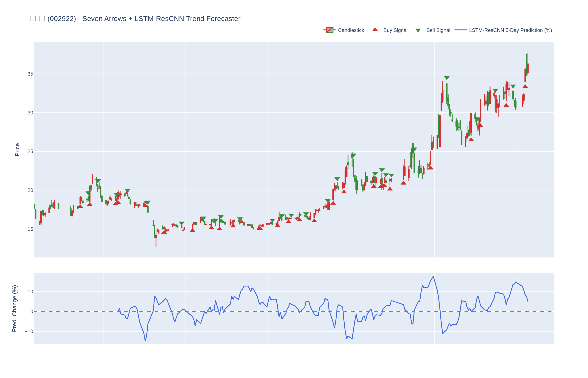The image size is (588, 378).
Task: Click the Price y-axis title
Action: coord(17,150)
